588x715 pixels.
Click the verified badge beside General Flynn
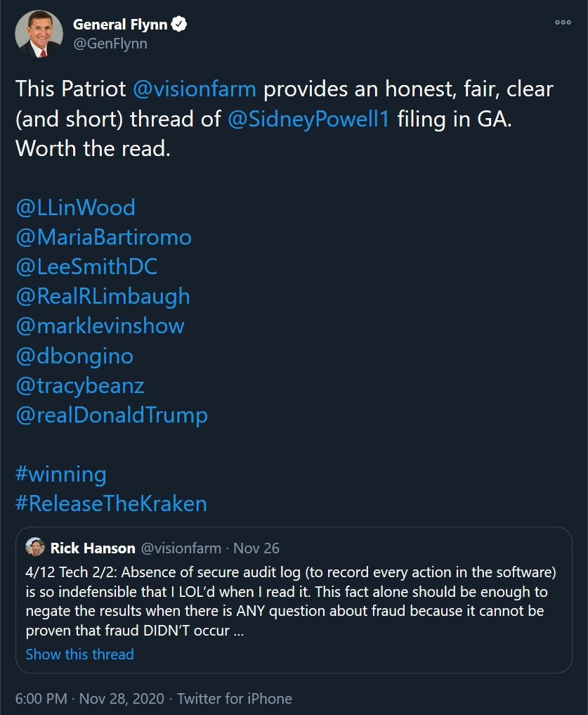click(180, 25)
